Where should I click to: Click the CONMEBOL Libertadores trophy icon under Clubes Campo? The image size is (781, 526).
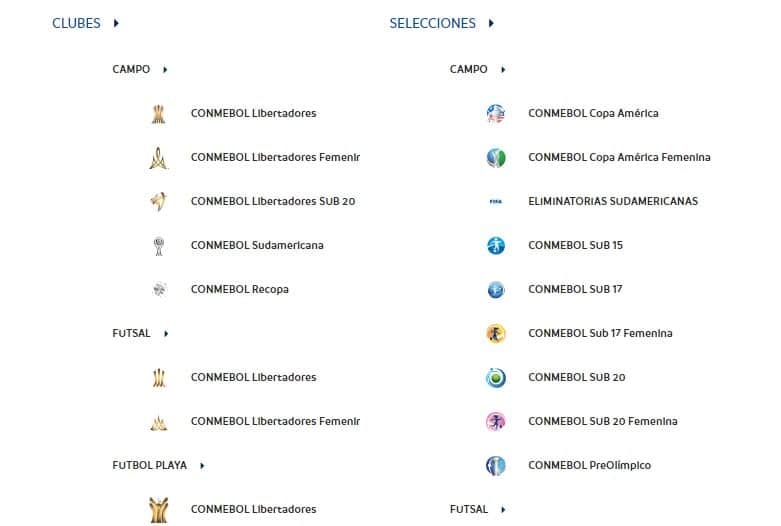158,114
